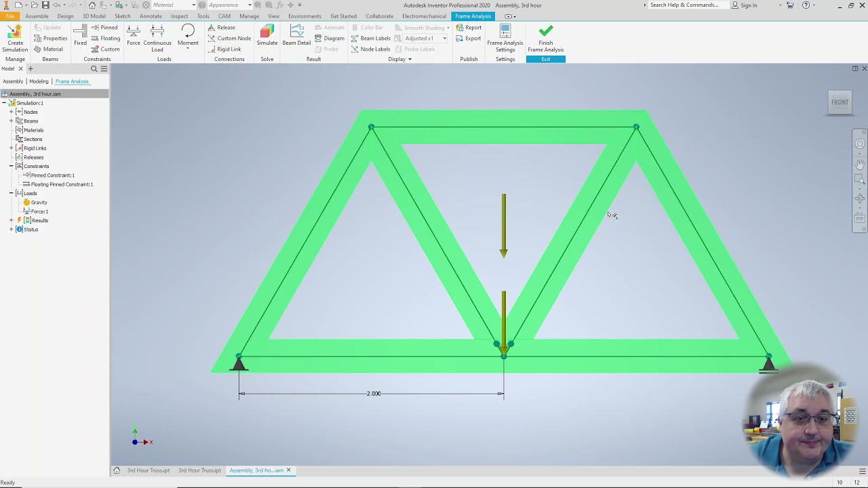Open the File menu
Image resolution: width=868 pixels, height=488 pixels.
9,16
